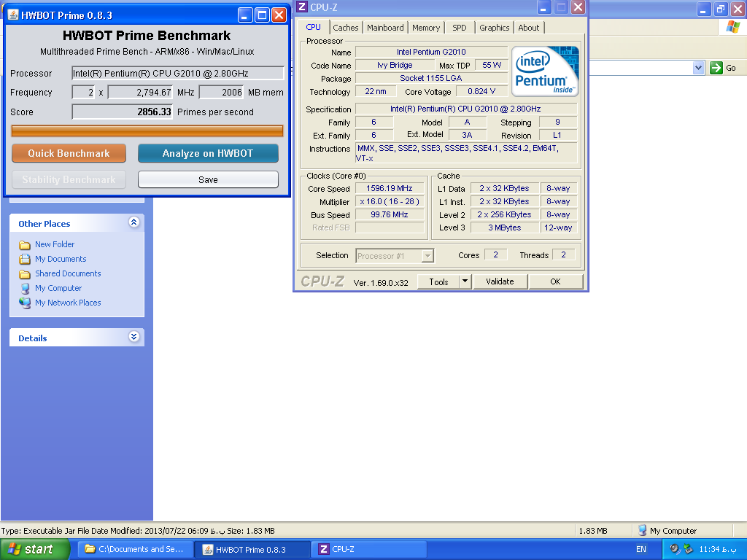Open the New Folder link

55,244
